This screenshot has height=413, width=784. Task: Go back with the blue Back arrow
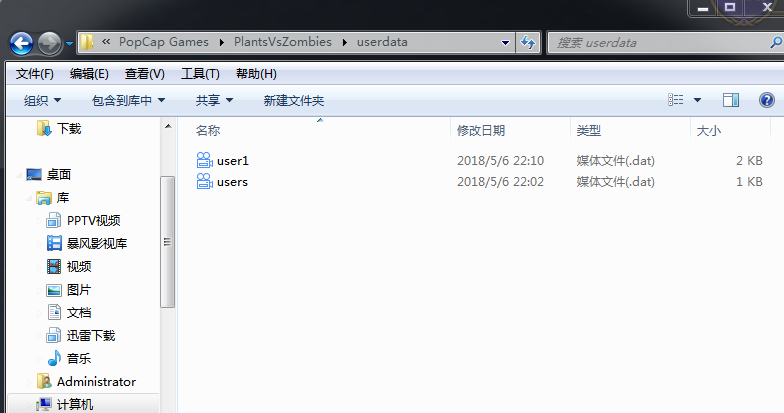click(22, 44)
